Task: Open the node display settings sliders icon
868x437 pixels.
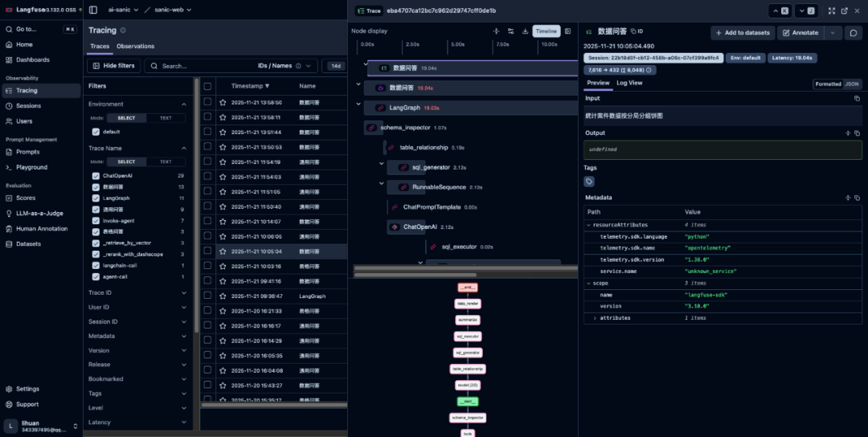Action: point(510,31)
